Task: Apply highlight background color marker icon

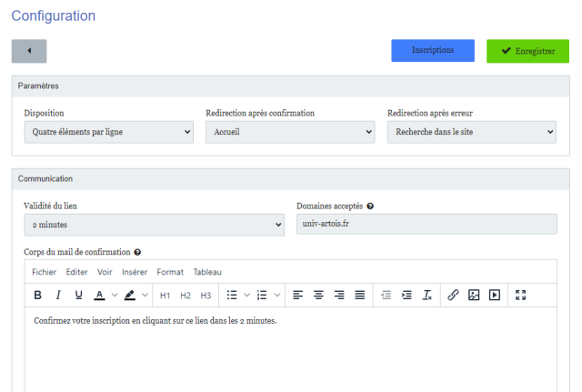Action: coord(129,295)
